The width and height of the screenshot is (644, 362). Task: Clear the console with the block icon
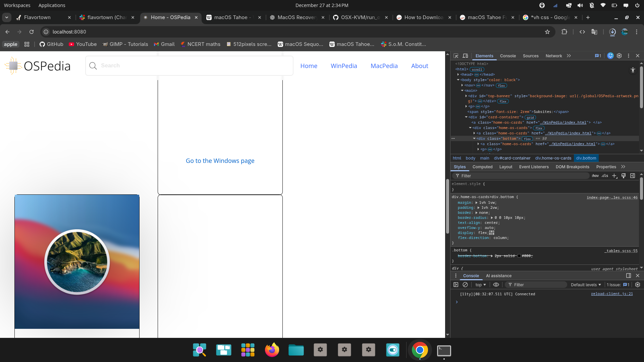pos(465,285)
